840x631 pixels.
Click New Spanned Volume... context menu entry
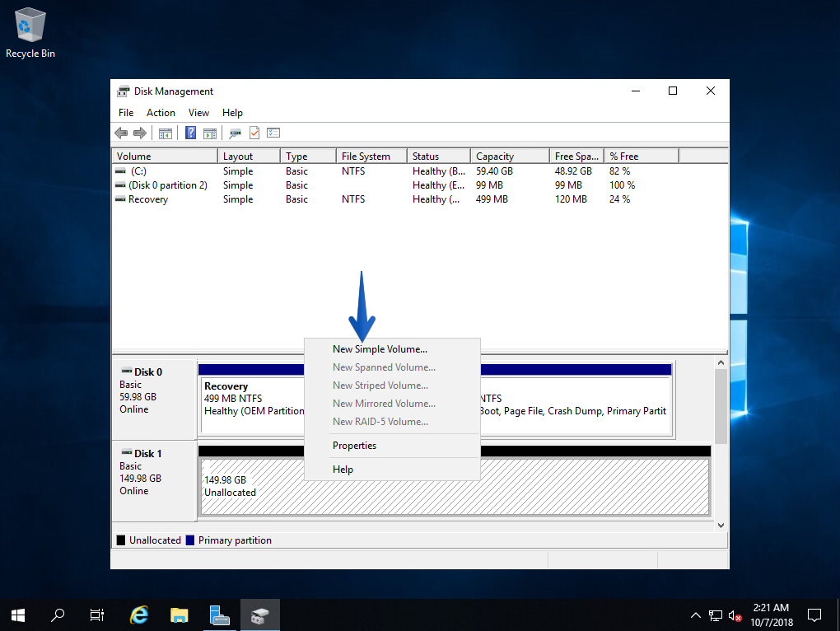click(392, 367)
